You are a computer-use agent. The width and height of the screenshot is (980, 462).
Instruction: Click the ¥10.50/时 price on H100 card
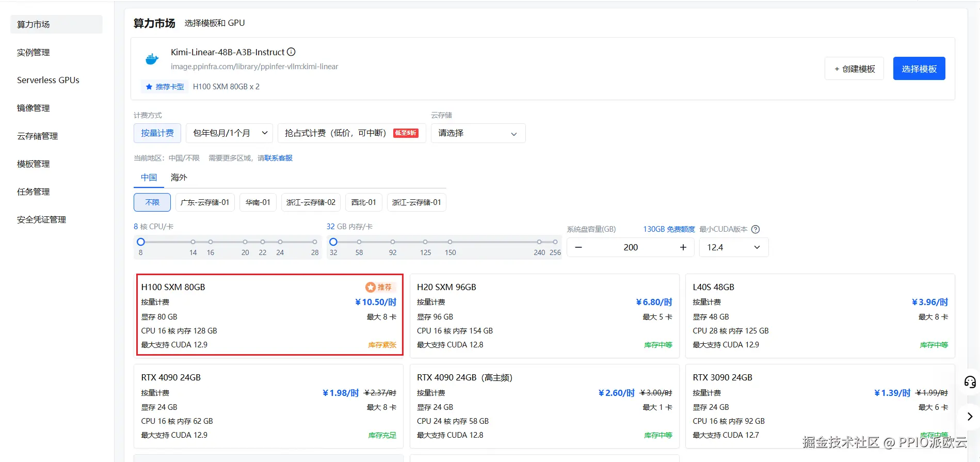(x=376, y=302)
